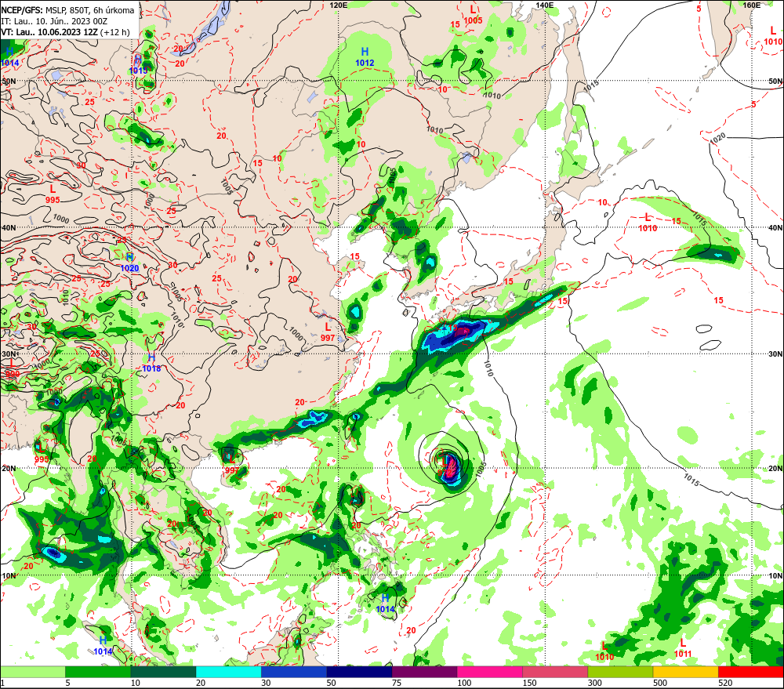Viewport: 784px width, 689px height.
Task: Click the 'L 1010' label east of Japan
Action: point(648,223)
